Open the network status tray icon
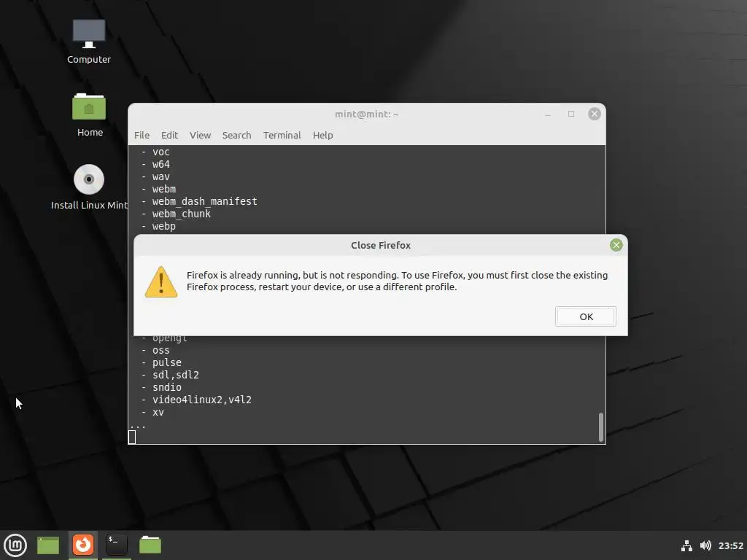747x560 pixels. click(686, 545)
